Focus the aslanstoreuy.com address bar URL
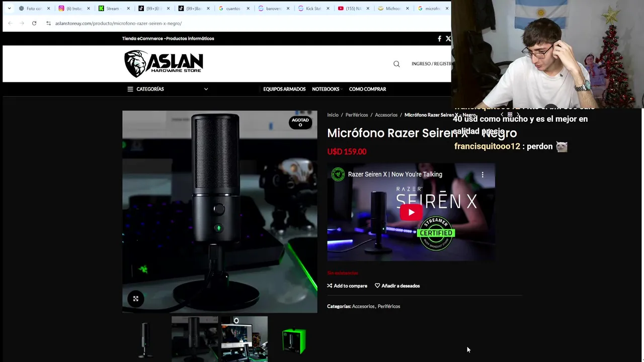Screen dimensions: 644x362 [118, 23]
